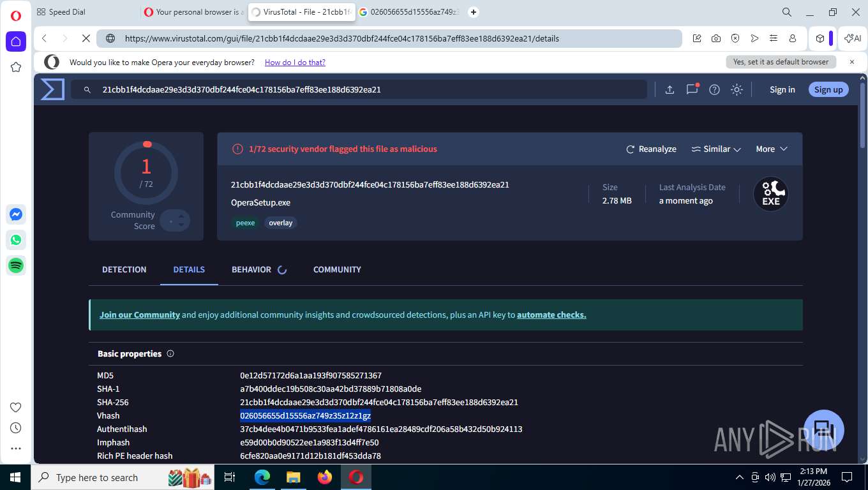
Task: Click Sign in link
Action: 782,89
